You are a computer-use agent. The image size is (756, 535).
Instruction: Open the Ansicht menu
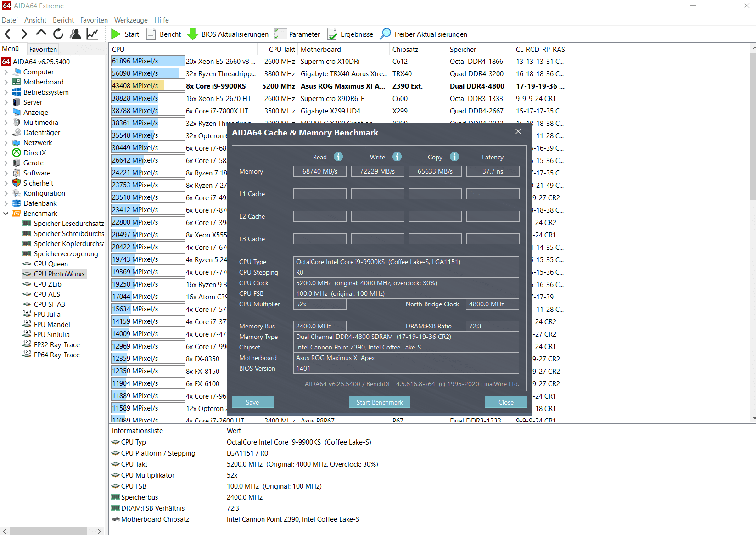coord(35,20)
